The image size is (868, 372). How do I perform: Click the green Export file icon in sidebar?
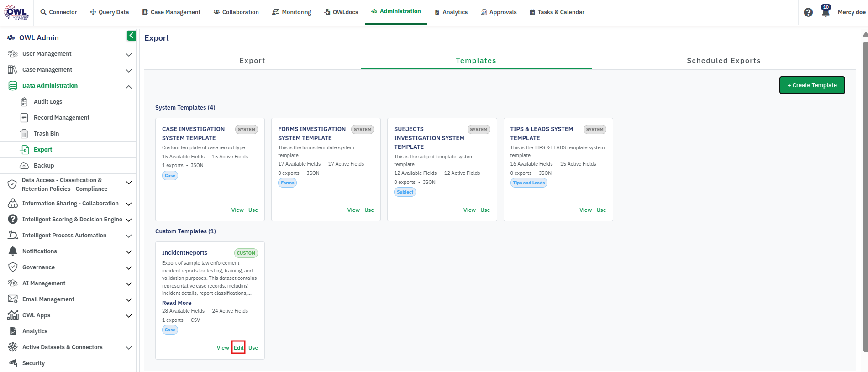click(24, 150)
